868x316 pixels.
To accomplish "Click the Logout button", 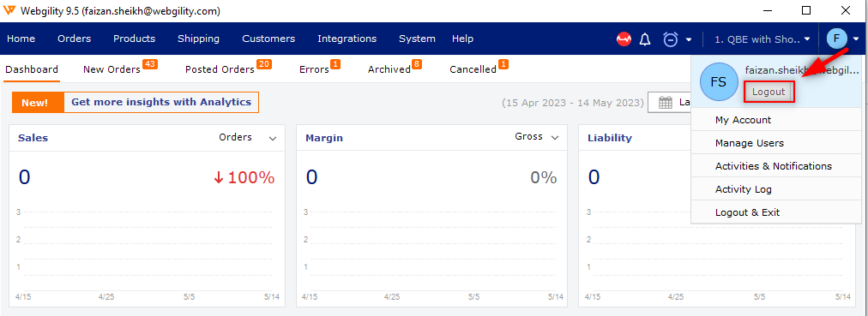I will (x=769, y=92).
